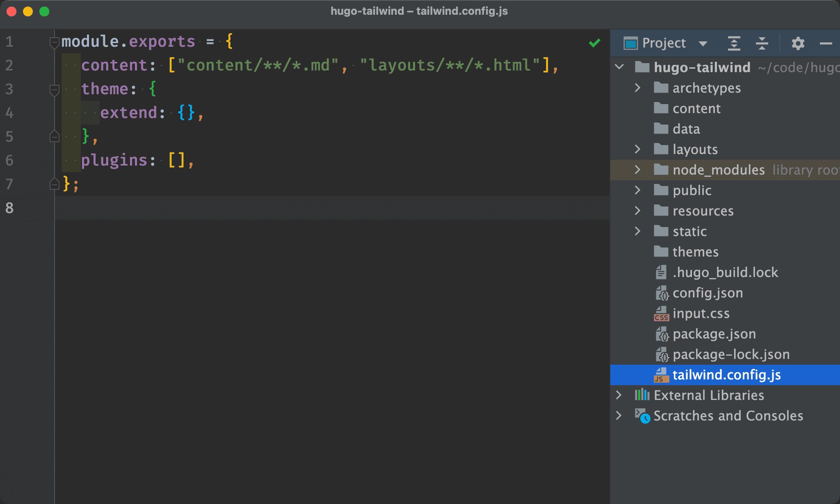Select the archetypes folder icon
The height and width of the screenshot is (504, 840).
click(661, 87)
